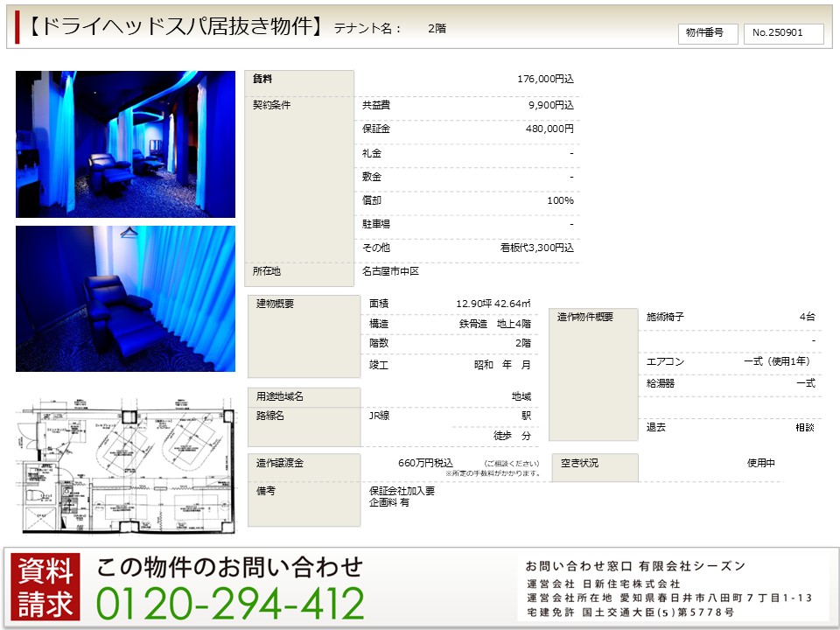The image size is (840, 630).
Task: Click the 竣工 value 昭和 年 月
Action: pos(502,366)
